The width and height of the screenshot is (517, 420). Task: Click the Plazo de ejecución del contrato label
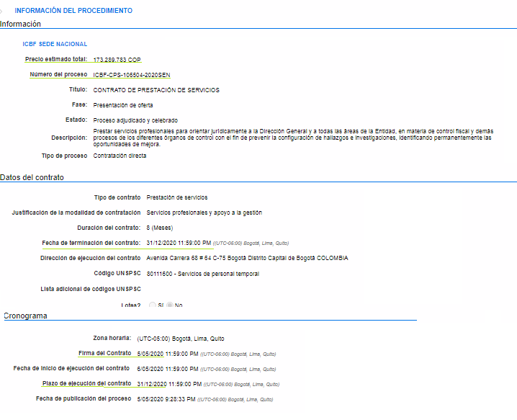[86, 384]
